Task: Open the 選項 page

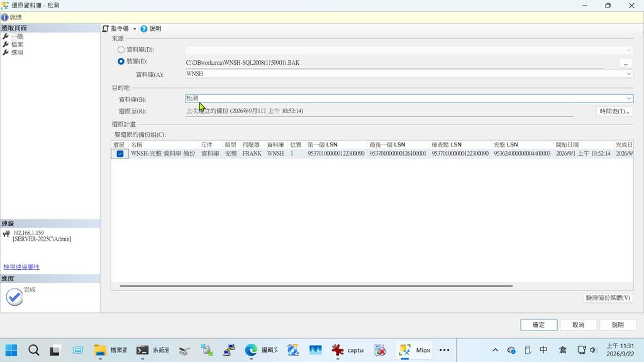Action: [x=17, y=53]
